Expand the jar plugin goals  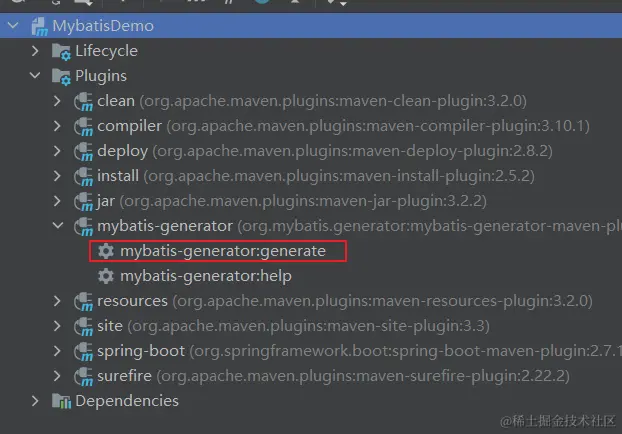[57, 201]
